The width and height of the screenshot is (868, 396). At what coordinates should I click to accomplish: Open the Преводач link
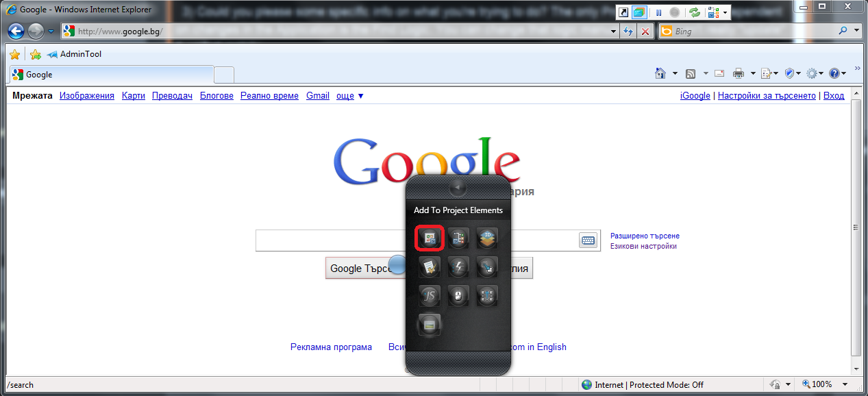point(172,96)
